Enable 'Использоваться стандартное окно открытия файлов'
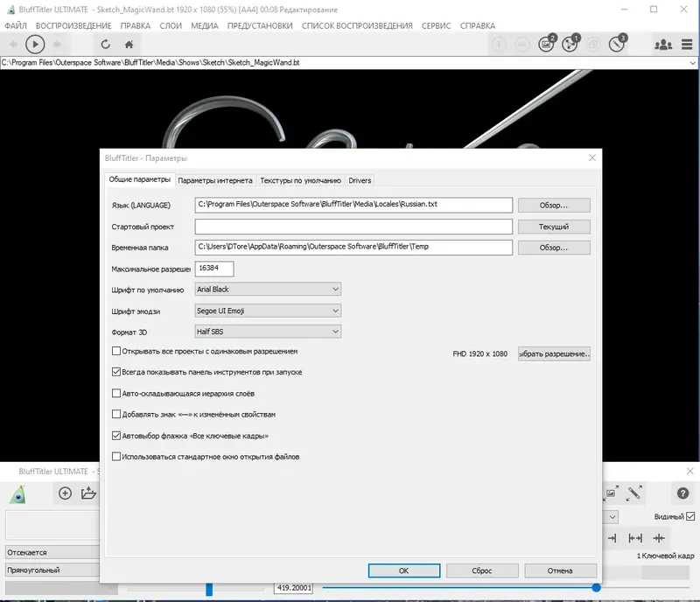 (116, 457)
